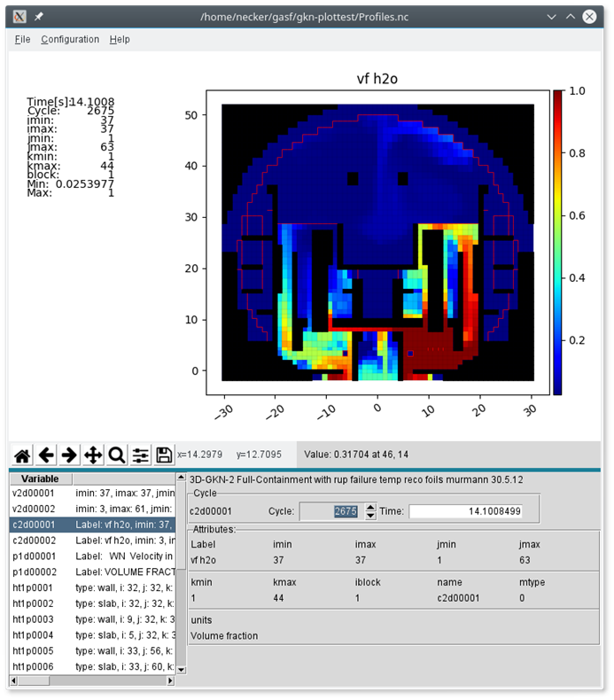Click the Time input field
The image size is (614, 700).
pyautogui.click(x=466, y=511)
